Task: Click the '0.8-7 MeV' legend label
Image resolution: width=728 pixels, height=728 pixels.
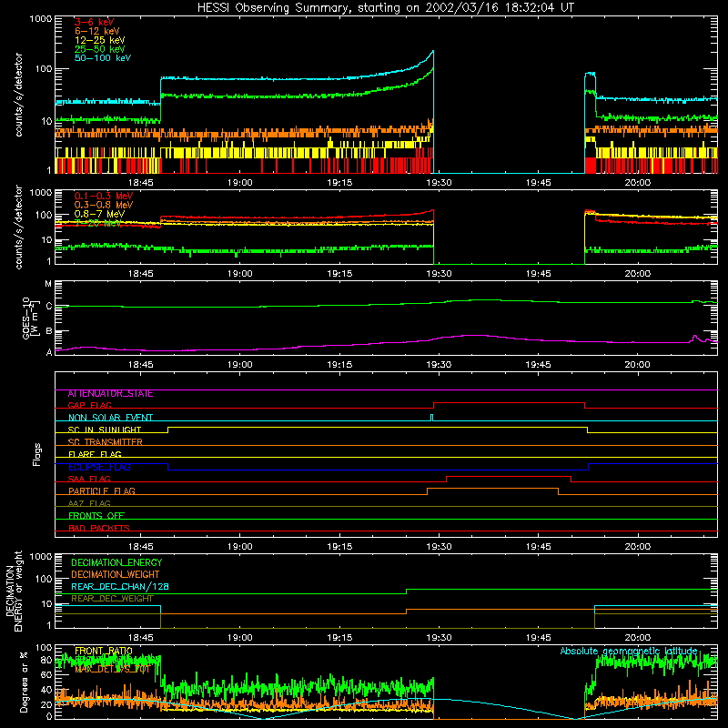Action: pos(99,214)
